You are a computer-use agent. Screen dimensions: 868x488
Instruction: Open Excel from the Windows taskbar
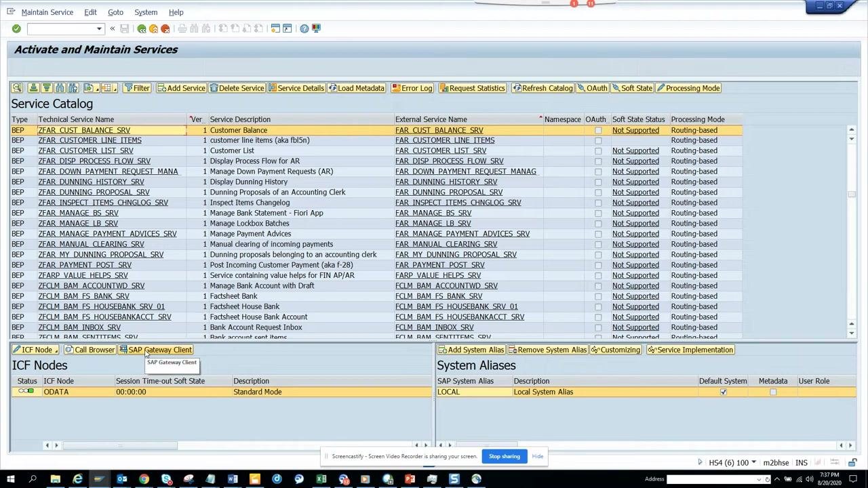[321, 480]
